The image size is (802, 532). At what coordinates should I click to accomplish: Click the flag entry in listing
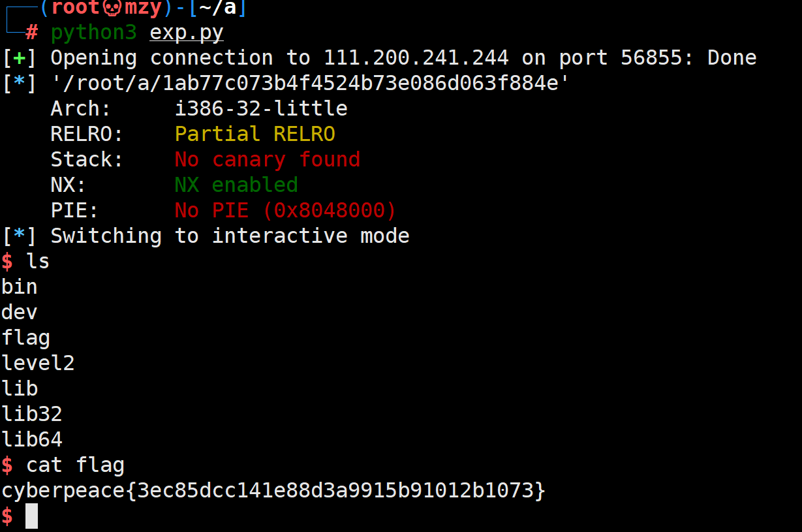26,338
